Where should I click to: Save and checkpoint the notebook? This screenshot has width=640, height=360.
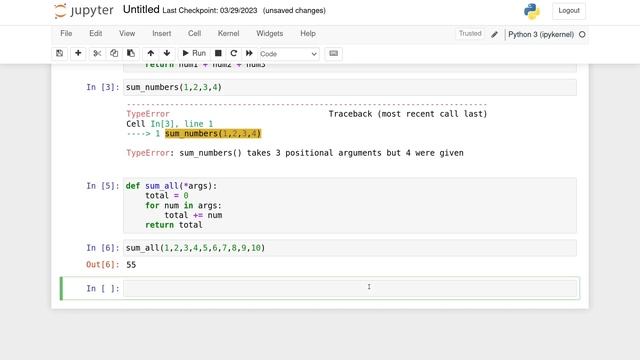pos(60,53)
